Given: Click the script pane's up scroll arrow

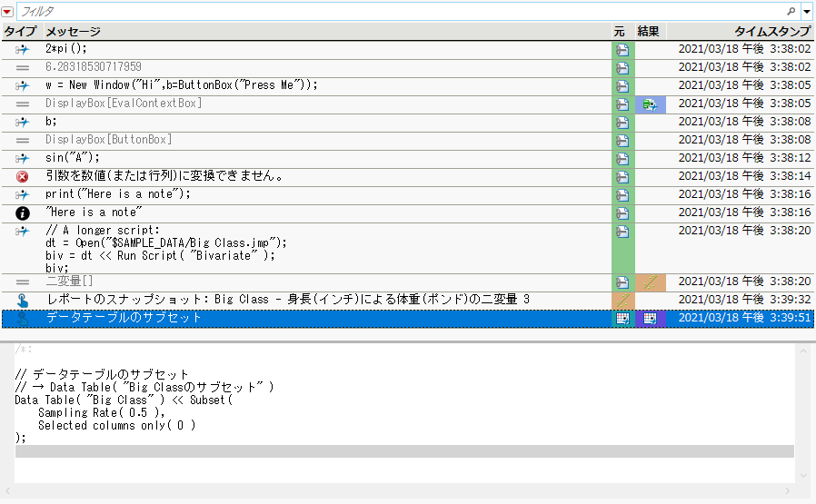Looking at the screenshot, I should click(803, 352).
